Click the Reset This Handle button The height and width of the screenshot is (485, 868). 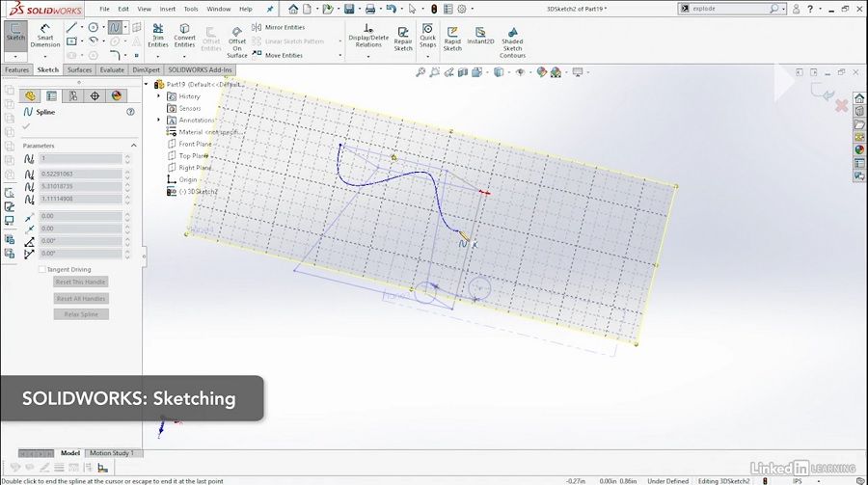click(81, 282)
